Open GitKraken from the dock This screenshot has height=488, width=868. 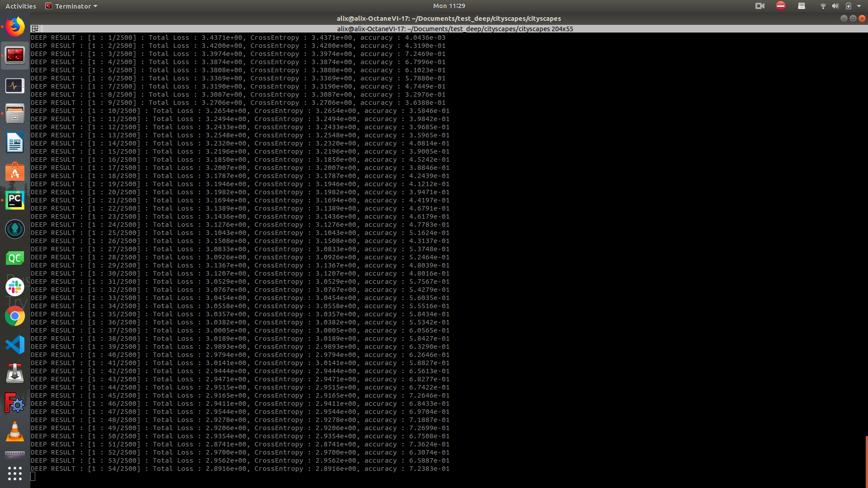point(15,229)
